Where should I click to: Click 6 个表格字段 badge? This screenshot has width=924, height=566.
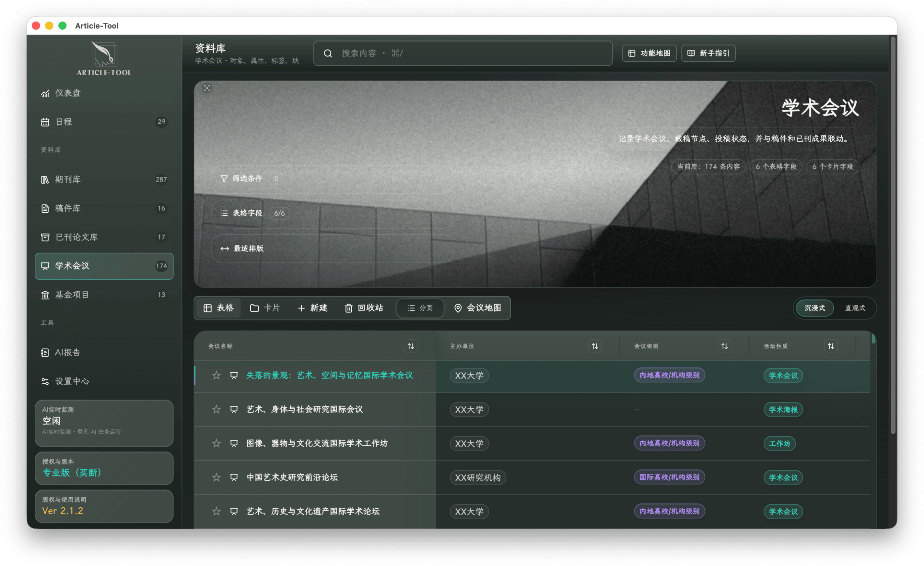(x=776, y=167)
